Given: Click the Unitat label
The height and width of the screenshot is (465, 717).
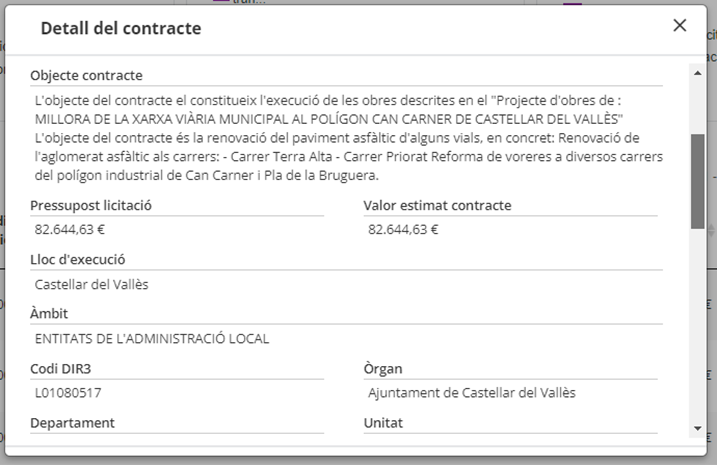Looking at the screenshot, I should click(x=385, y=423).
